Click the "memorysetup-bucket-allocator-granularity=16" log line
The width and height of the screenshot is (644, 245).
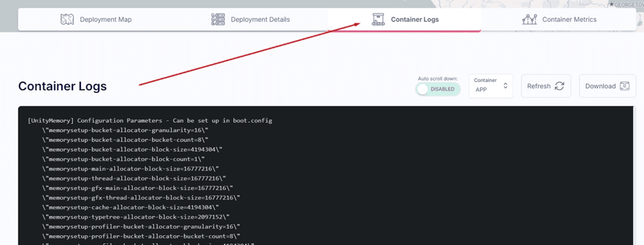pos(125,130)
